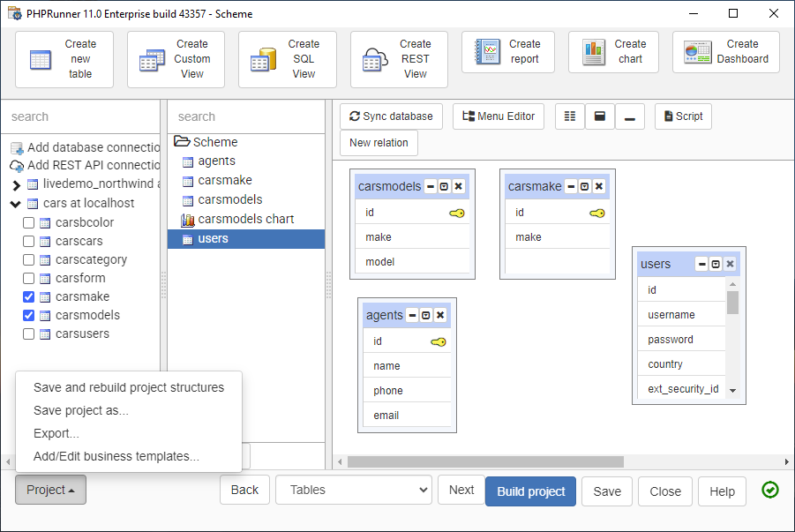Click the carsmodels chart icon in Scheme
The width and height of the screenshot is (795, 532).
[188, 220]
